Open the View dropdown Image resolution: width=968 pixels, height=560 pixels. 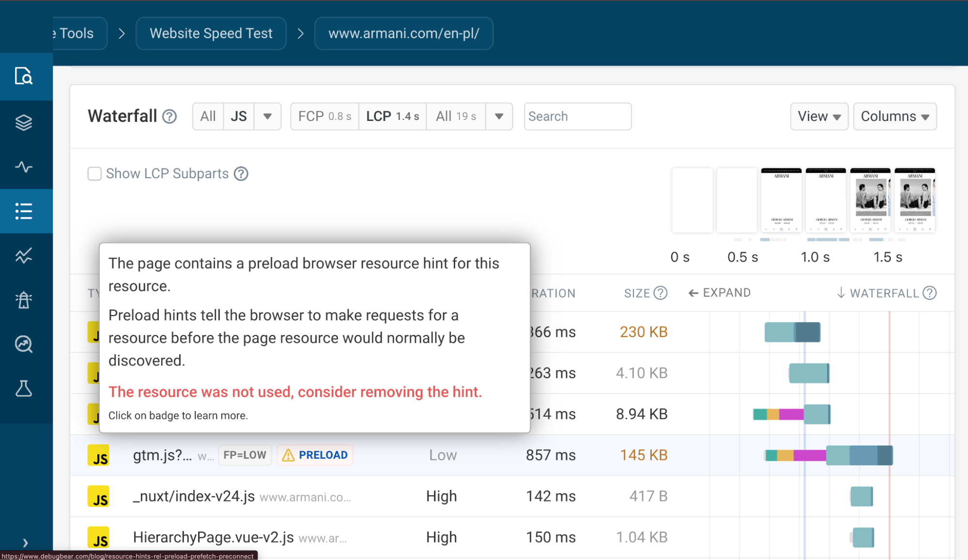point(819,116)
